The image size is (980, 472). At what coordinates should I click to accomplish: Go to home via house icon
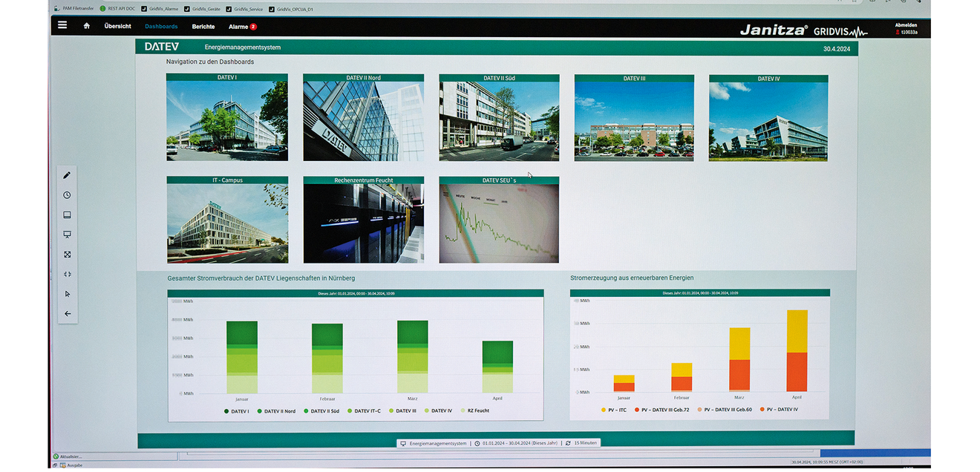pyautogui.click(x=87, y=26)
